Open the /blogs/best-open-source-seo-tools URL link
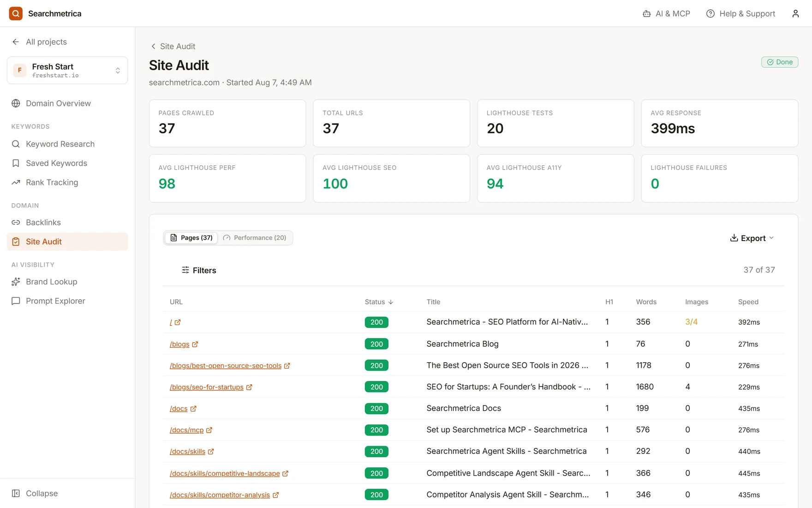Image resolution: width=812 pixels, height=508 pixels. (226, 366)
